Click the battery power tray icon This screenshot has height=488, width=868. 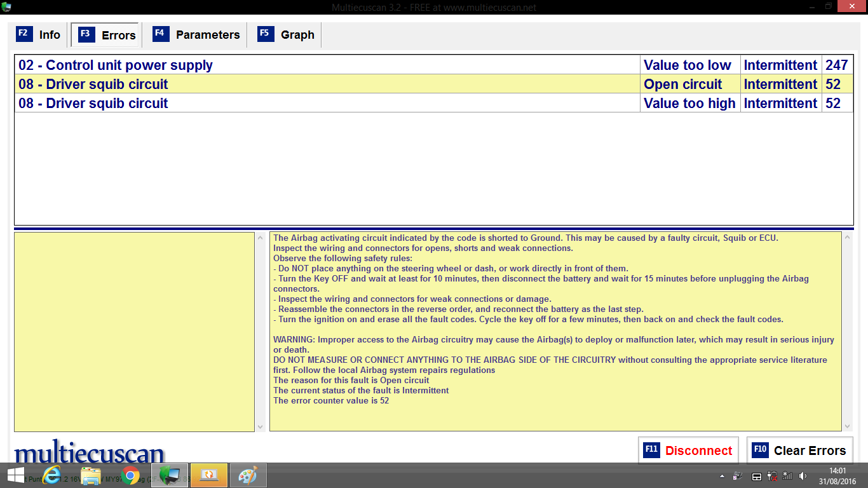click(x=772, y=476)
